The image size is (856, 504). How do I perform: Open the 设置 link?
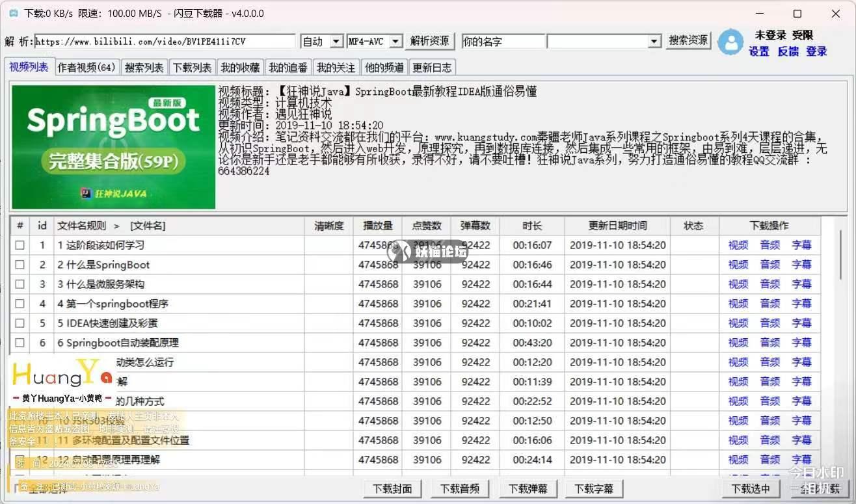pyautogui.click(x=759, y=51)
